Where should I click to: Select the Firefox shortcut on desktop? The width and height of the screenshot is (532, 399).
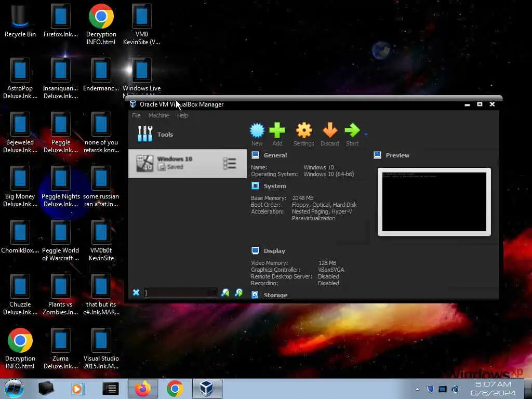click(61, 21)
